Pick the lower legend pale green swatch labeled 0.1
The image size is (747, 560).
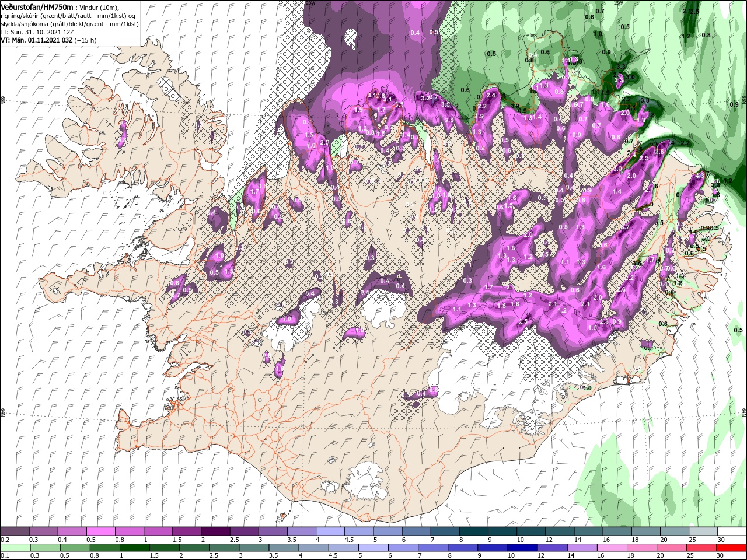click(x=15, y=548)
